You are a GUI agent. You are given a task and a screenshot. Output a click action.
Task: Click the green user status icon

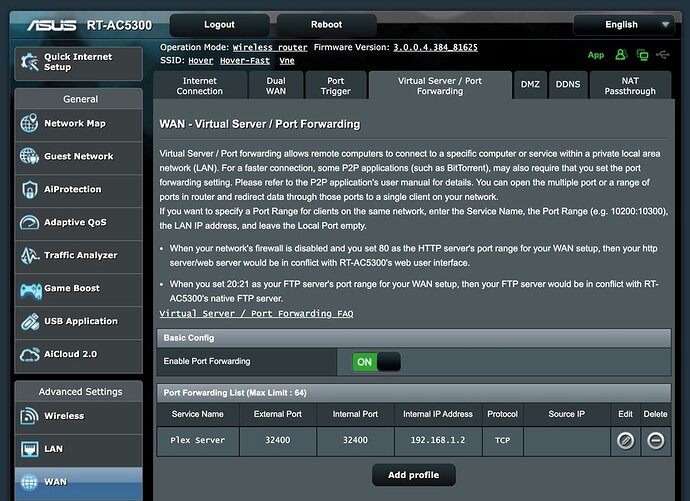pyautogui.click(x=621, y=55)
